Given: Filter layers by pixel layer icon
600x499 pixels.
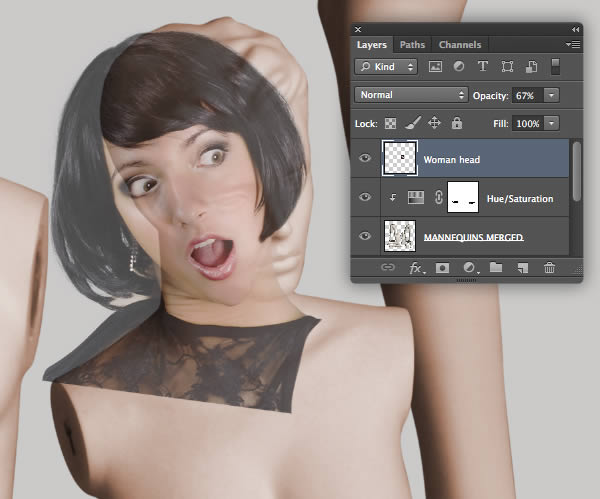Looking at the screenshot, I should click(x=436, y=67).
